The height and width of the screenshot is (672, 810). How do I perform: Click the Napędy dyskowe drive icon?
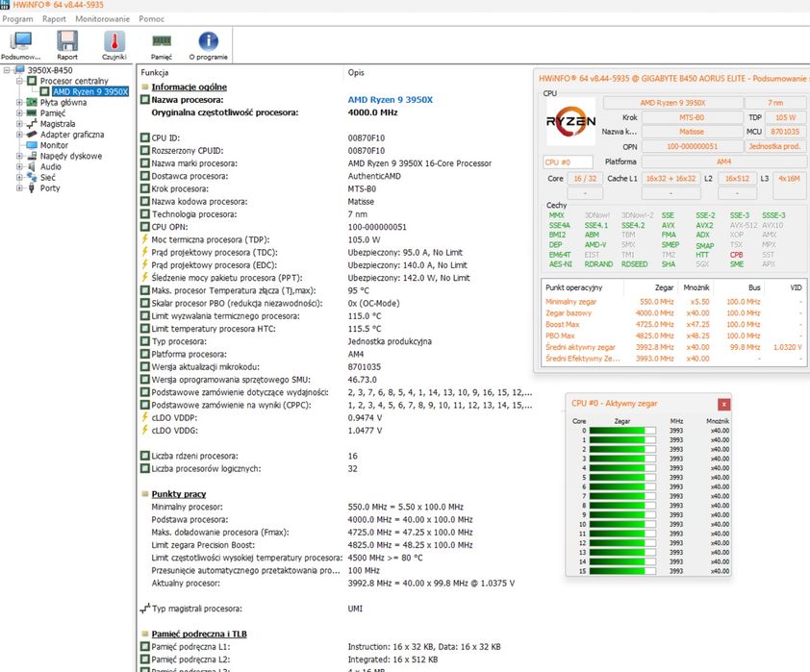coord(32,156)
